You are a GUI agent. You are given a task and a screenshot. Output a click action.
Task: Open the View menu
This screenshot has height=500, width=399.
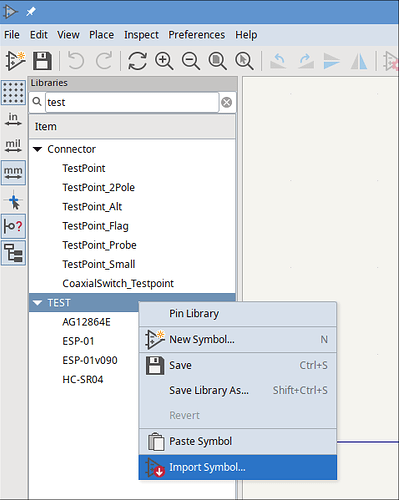coord(68,35)
